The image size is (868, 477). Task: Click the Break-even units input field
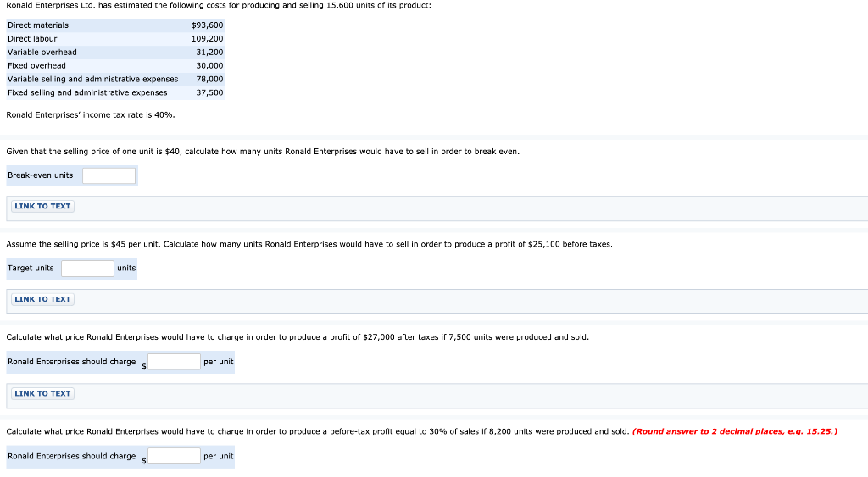109,175
